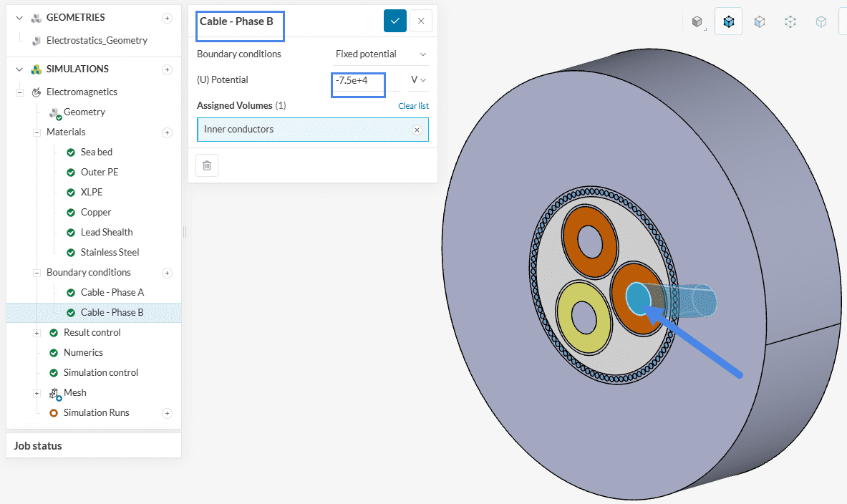Open the Fixed potential type dropdown
This screenshot has width=847, height=504.
381,54
